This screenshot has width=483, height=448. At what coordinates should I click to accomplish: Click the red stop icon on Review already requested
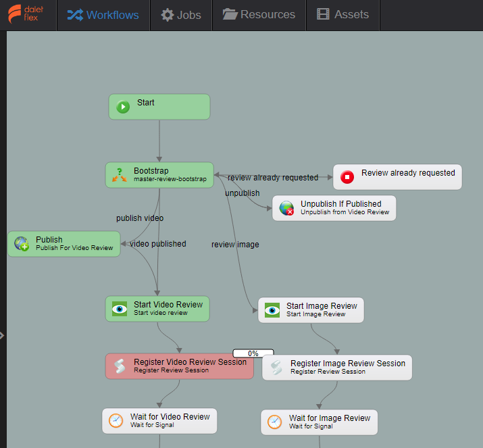pos(347,177)
